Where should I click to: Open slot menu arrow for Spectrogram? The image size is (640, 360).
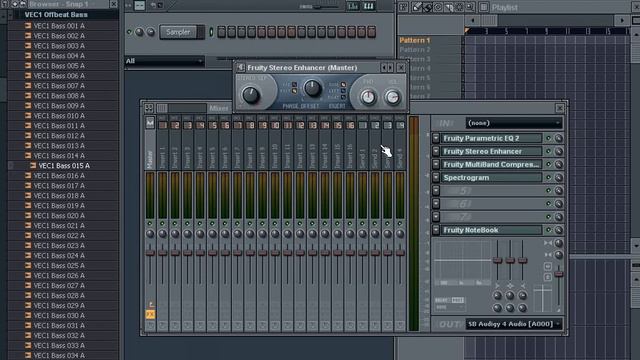point(436,178)
